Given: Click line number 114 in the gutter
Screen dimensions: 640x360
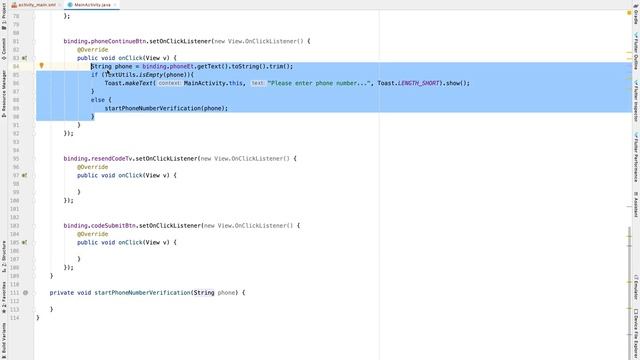Looking at the screenshot, I should pyautogui.click(x=14, y=318).
